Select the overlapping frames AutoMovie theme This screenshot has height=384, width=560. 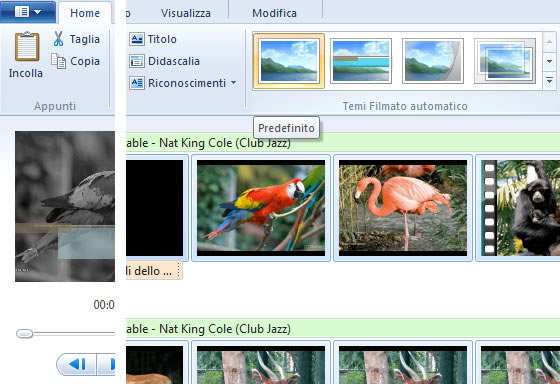coord(505,61)
